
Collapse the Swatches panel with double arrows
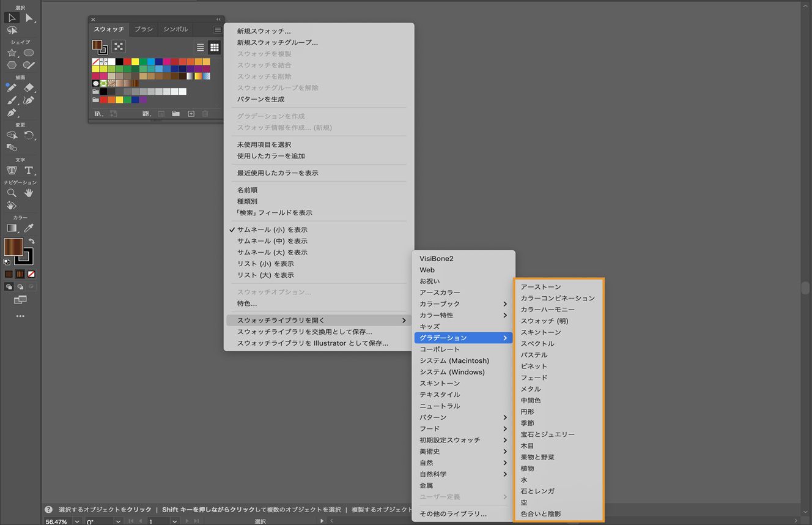218,20
